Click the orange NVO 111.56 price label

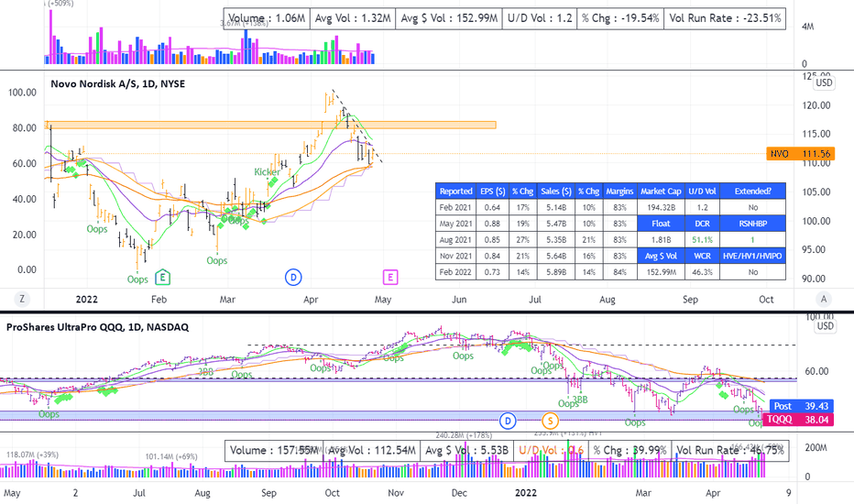pos(800,154)
